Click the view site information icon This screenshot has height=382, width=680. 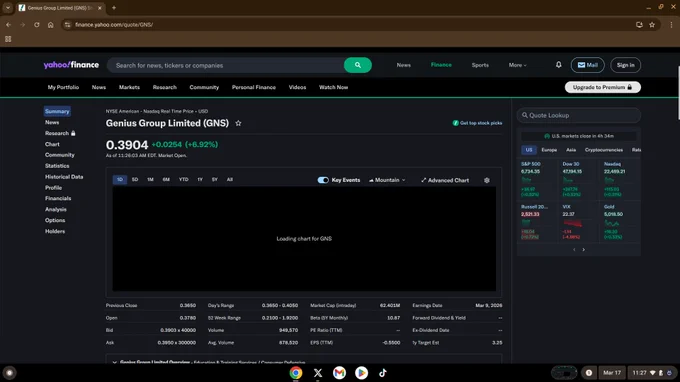[x=67, y=25]
